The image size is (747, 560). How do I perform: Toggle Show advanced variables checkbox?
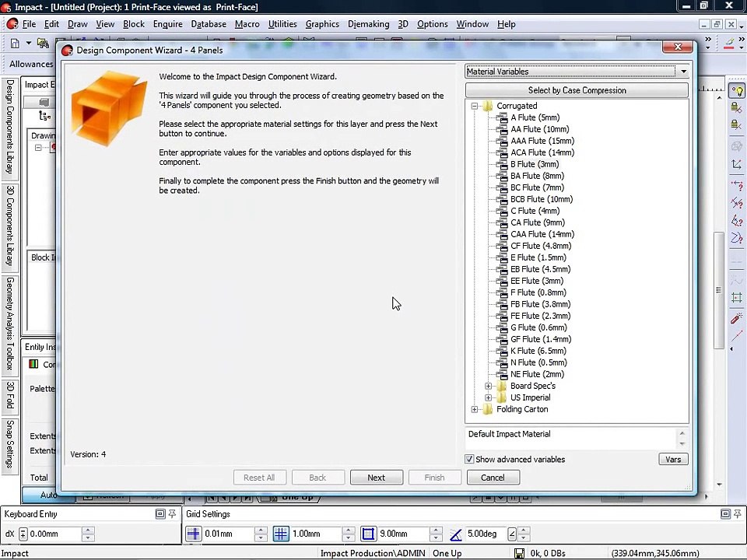pyautogui.click(x=469, y=459)
